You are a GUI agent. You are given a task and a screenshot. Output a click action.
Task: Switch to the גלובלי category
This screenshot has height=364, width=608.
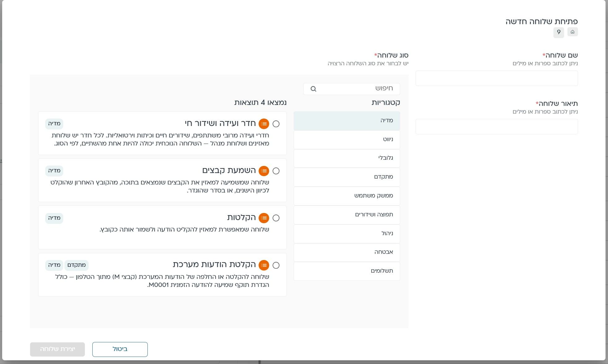(347, 158)
